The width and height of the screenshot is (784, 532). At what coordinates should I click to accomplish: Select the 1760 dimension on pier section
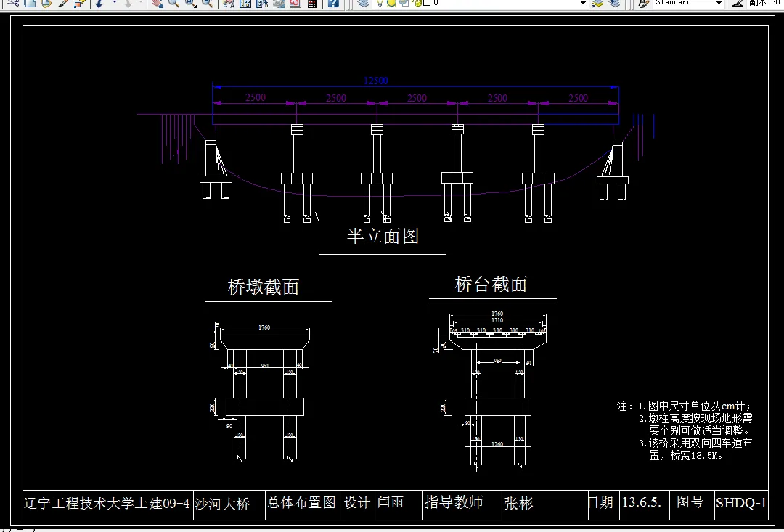click(x=264, y=327)
